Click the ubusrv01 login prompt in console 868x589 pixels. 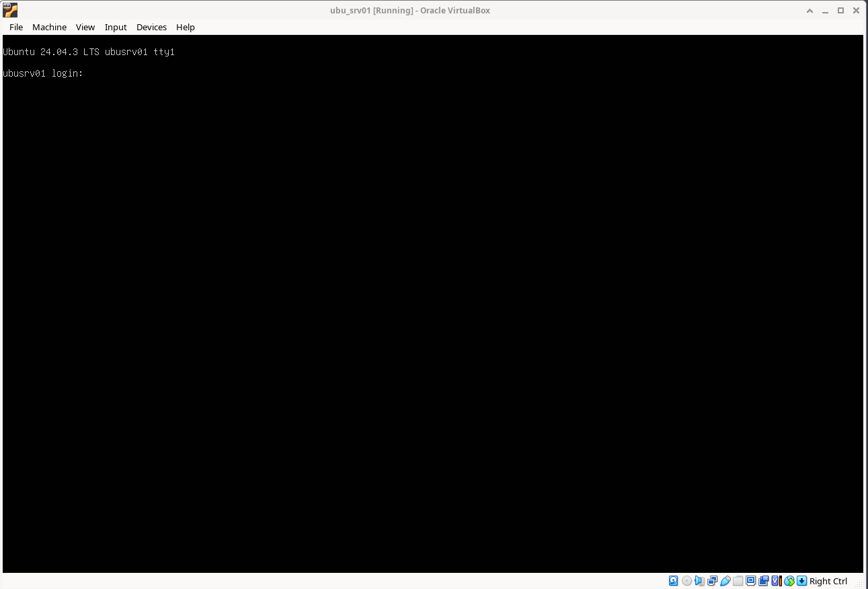click(43, 73)
